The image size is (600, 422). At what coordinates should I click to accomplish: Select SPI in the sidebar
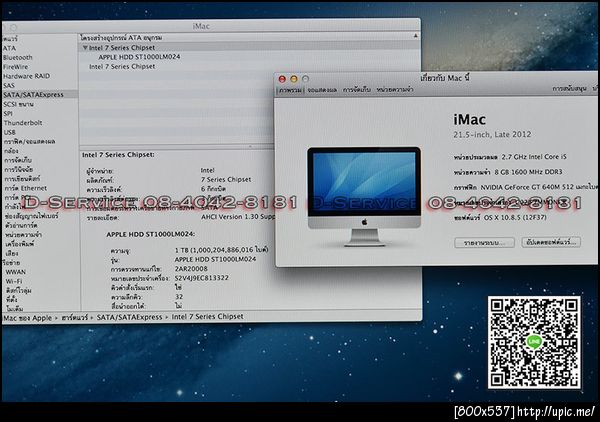pos(8,114)
